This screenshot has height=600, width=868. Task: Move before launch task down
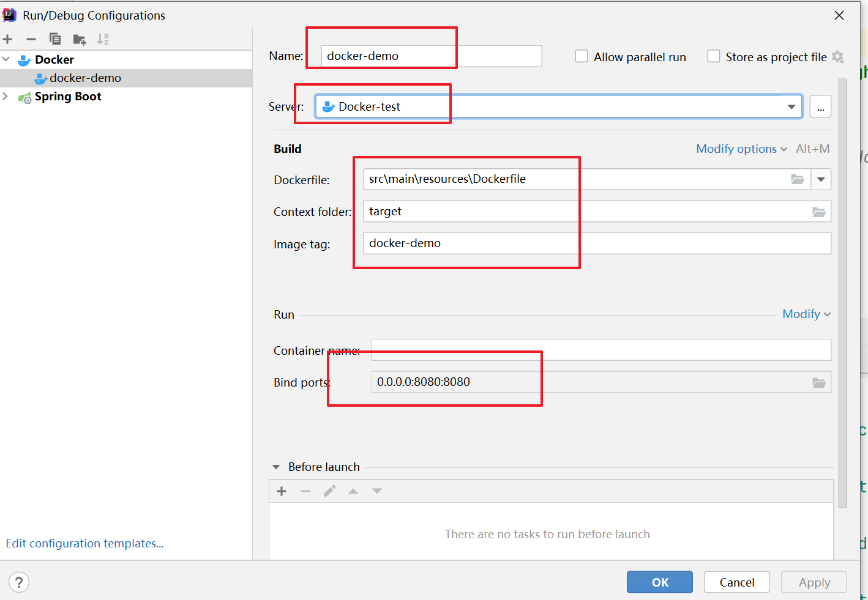tap(377, 491)
